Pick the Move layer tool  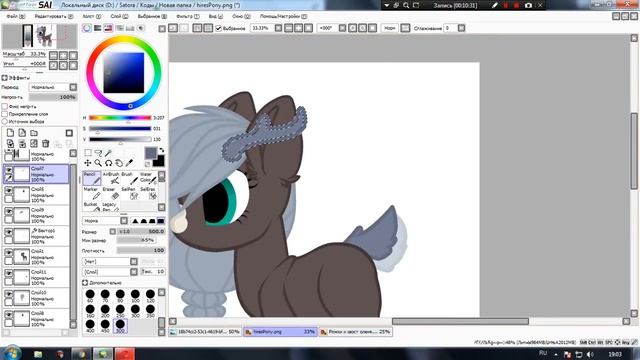click(88, 163)
